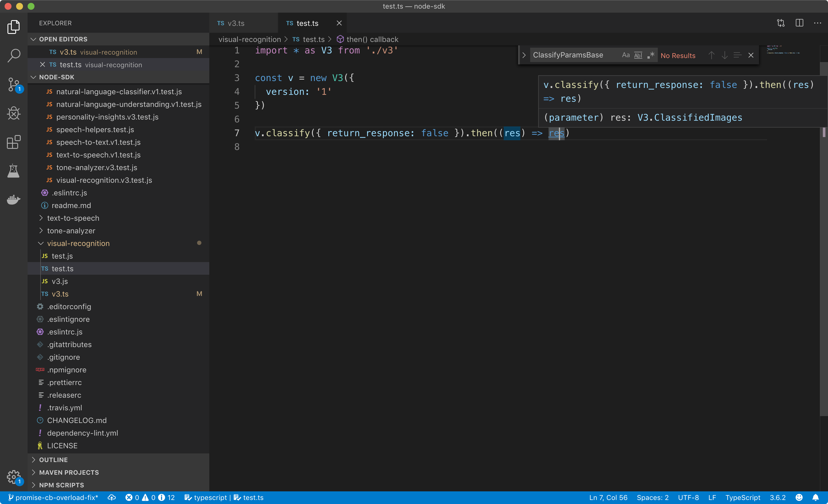Select visual-recognition in the breadcrumb bar

[x=249, y=39]
